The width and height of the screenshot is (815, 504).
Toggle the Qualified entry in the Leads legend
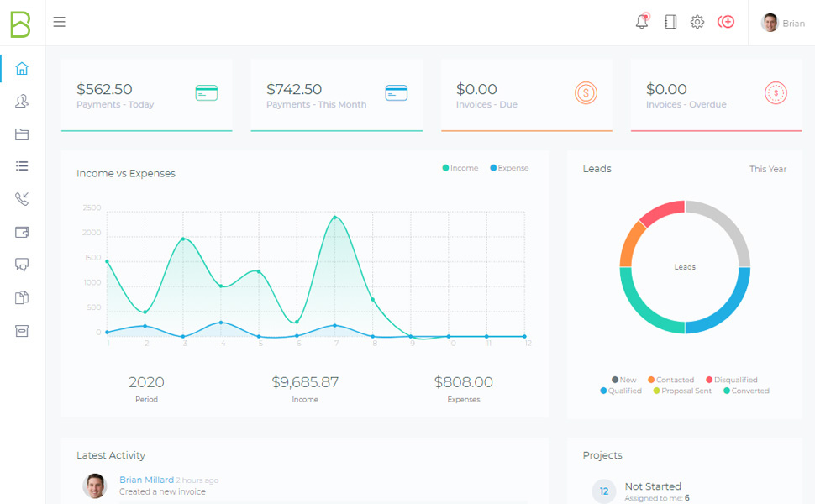click(620, 391)
